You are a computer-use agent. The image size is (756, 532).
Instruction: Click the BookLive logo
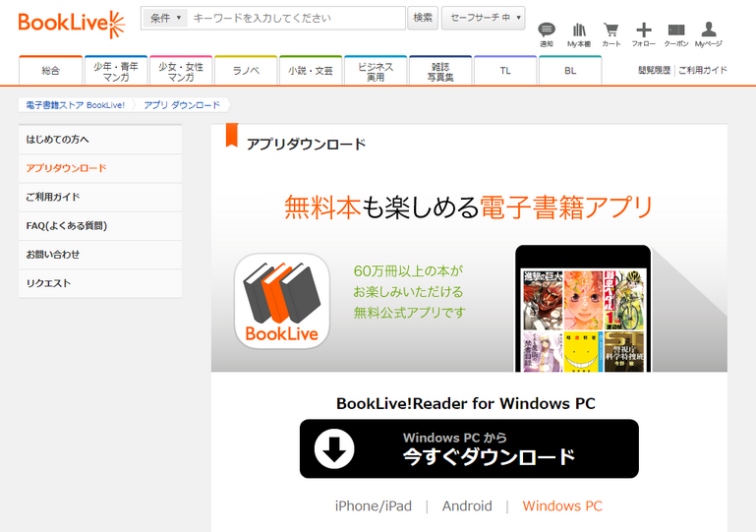pyautogui.click(x=72, y=24)
